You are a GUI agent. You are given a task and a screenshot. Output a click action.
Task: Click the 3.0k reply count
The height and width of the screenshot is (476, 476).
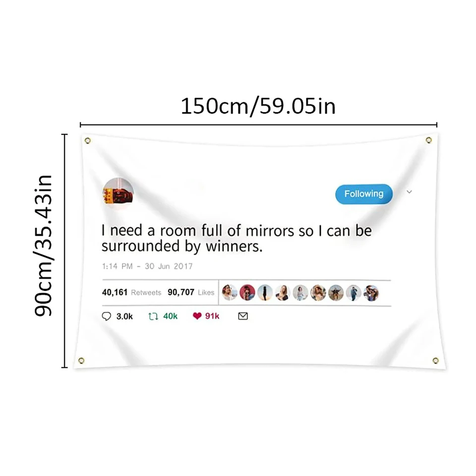click(124, 316)
